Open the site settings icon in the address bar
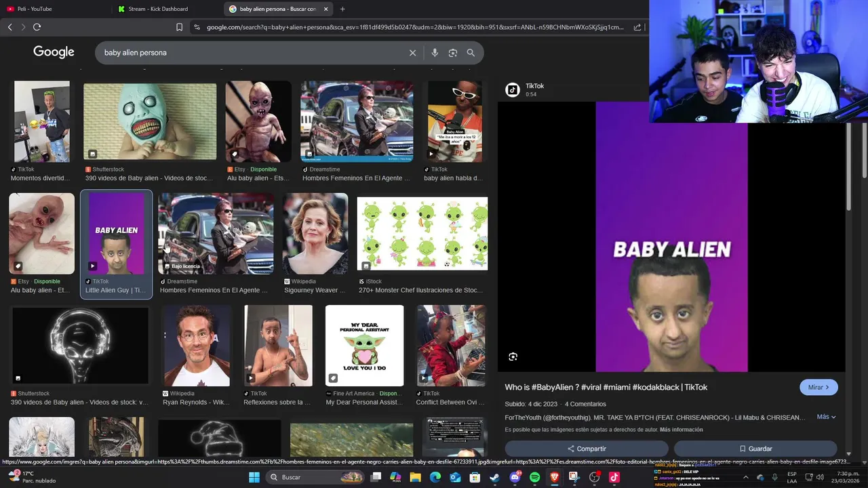This screenshot has height=488, width=868. click(197, 27)
